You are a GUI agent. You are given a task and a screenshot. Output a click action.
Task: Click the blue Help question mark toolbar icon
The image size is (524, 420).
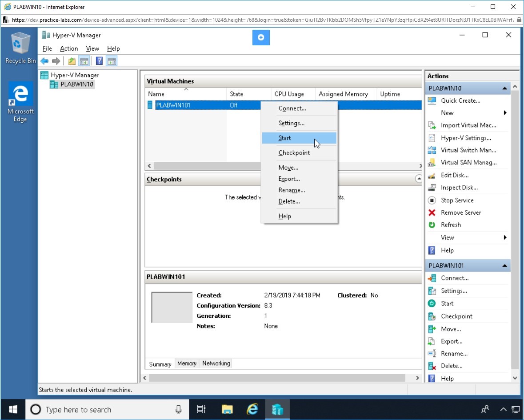coord(99,61)
